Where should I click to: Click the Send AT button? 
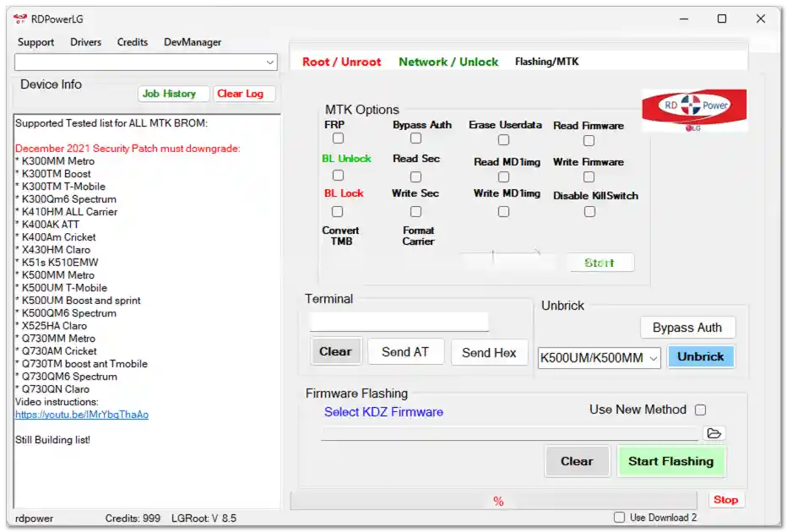(x=405, y=352)
